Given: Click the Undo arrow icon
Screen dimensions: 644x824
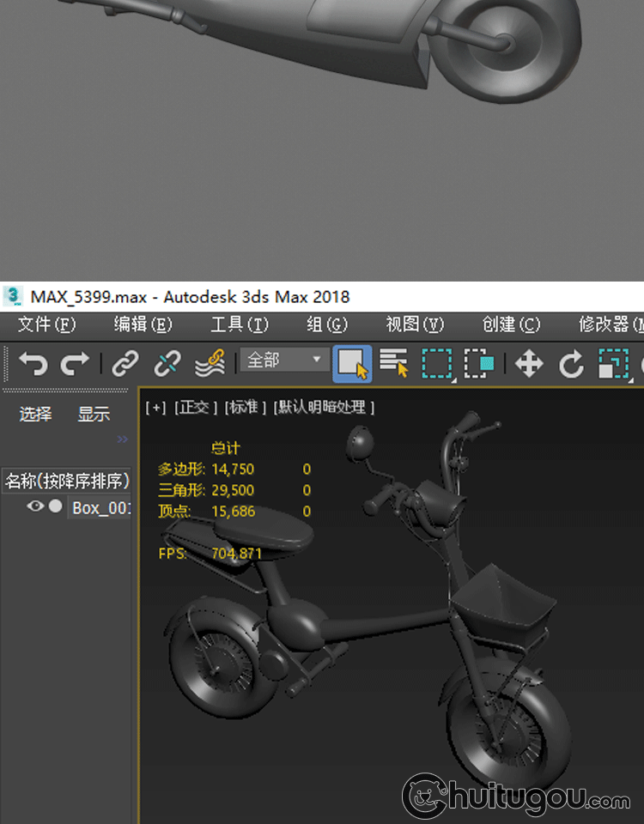Looking at the screenshot, I should point(33,364).
